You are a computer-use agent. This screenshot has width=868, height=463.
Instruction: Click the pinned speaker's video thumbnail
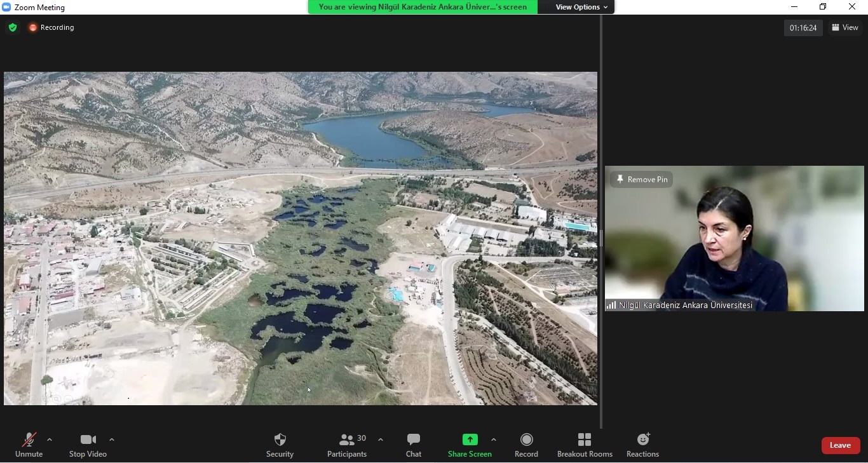(735, 238)
